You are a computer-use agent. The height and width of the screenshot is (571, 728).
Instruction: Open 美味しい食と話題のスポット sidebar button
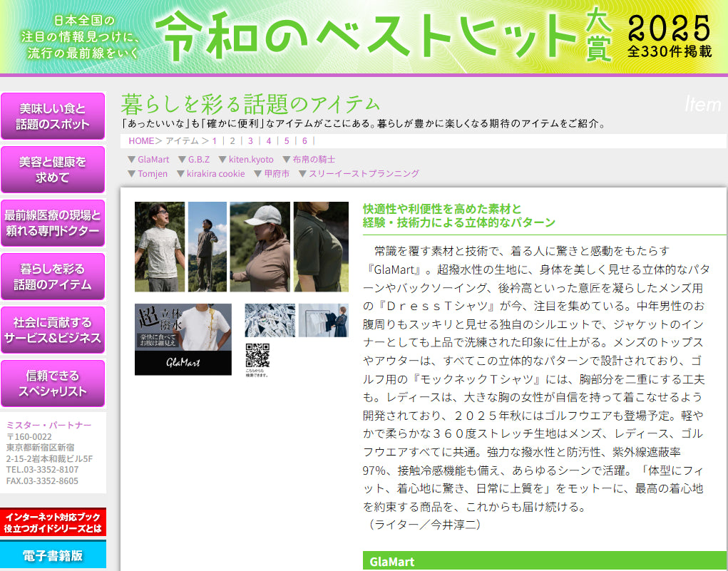53,116
